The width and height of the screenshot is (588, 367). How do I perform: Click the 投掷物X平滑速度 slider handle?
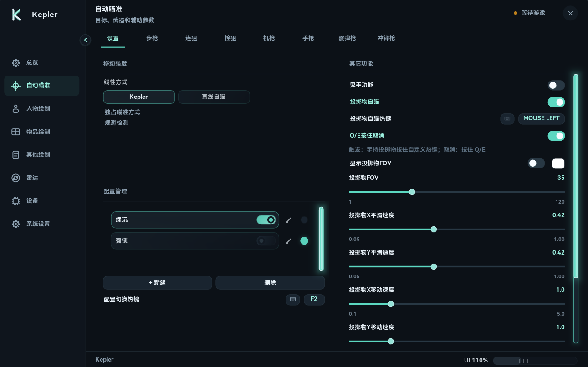coord(434,229)
